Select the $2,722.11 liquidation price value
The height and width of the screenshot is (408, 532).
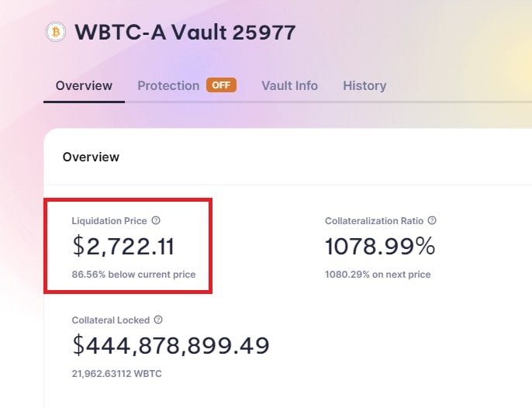pyautogui.click(x=123, y=246)
